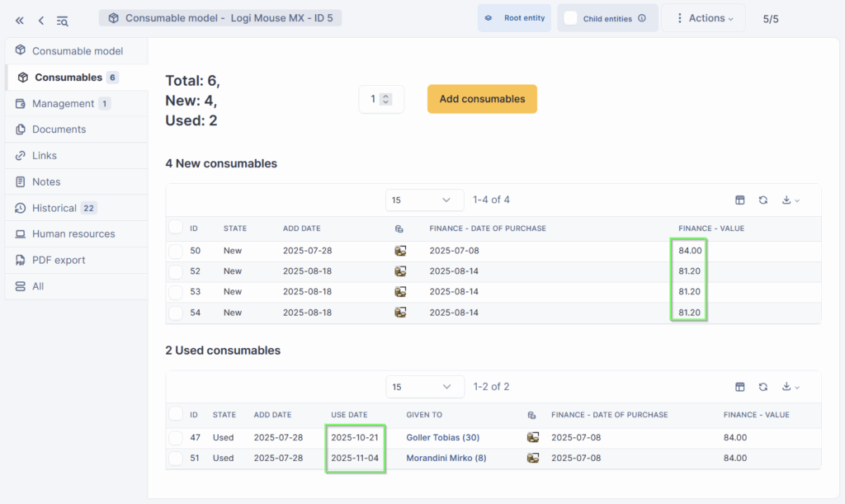Open the list search icon
This screenshot has width=845, height=504.
coord(63,21)
